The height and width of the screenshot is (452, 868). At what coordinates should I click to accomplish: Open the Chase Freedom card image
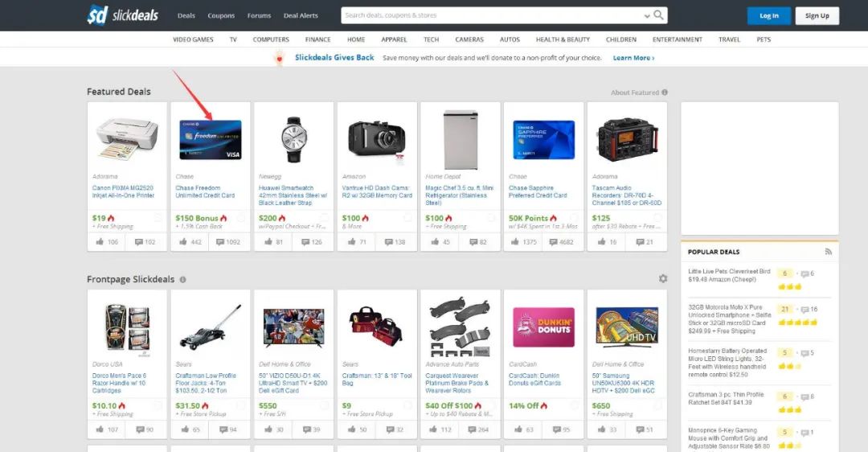(211, 140)
